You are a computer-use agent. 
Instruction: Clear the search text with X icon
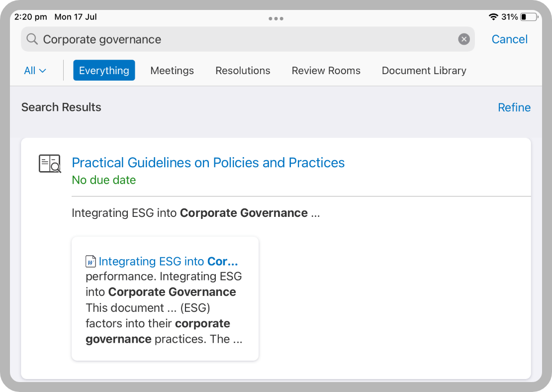point(463,39)
